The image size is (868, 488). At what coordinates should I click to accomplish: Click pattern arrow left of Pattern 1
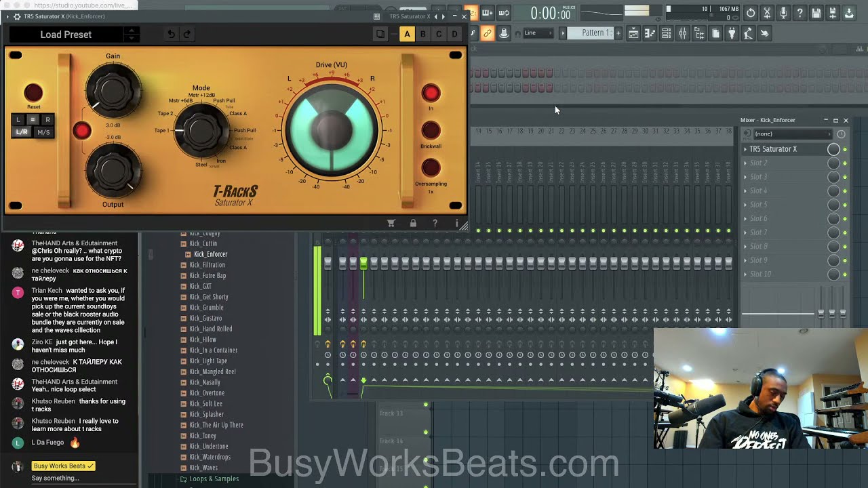[562, 33]
